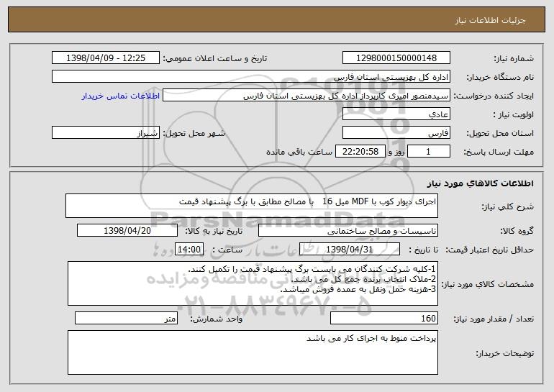
Task: Click the request creator field سیدمنصور امیری
Action: pyautogui.click(x=306, y=95)
